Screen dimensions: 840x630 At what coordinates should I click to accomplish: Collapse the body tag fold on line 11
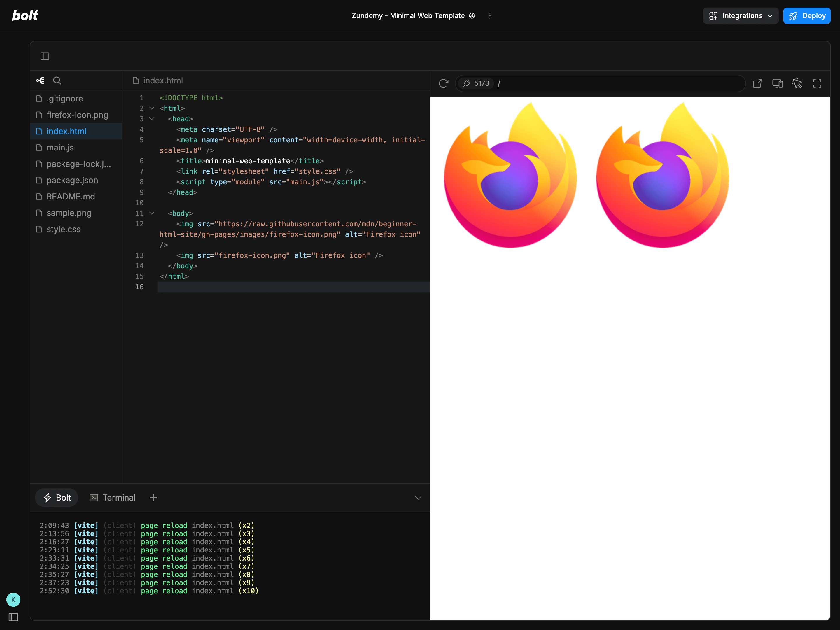pos(151,213)
